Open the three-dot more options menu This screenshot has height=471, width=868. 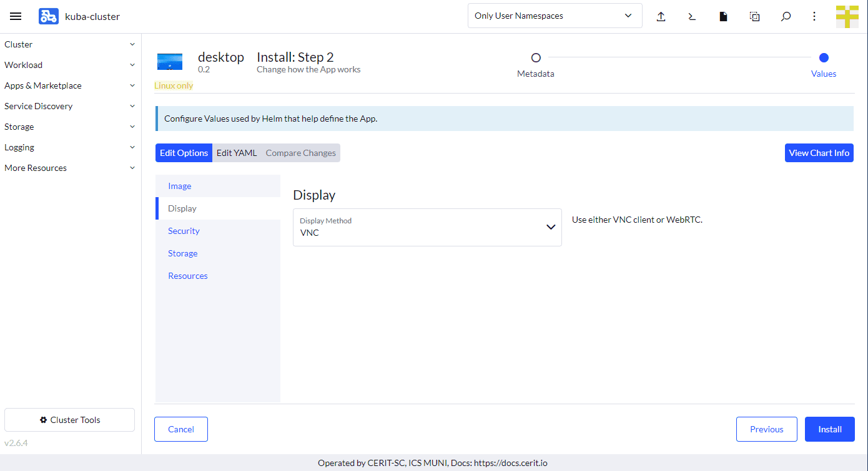point(814,16)
